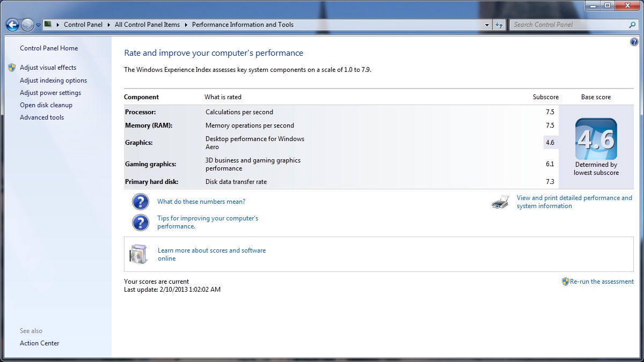Click the search magnifier icon
The image size is (644, 362).
pos(632,25)
